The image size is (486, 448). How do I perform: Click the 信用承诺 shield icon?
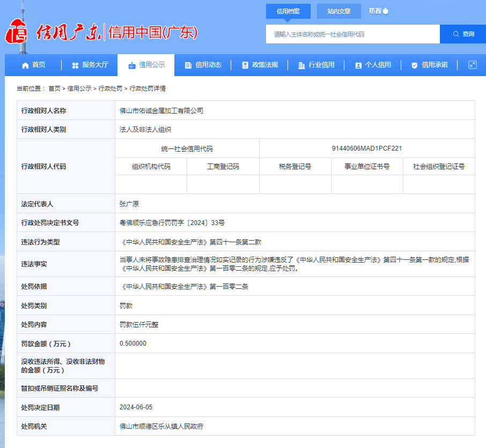415,65
